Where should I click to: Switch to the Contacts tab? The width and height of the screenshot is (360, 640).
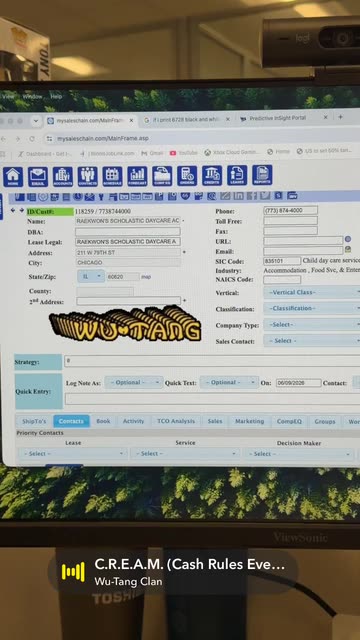coord(71,421)
